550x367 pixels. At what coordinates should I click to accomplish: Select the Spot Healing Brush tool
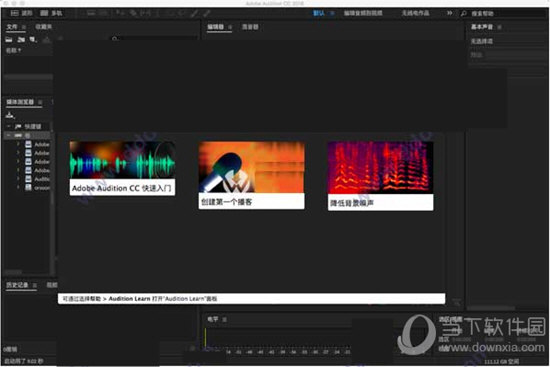207,13
